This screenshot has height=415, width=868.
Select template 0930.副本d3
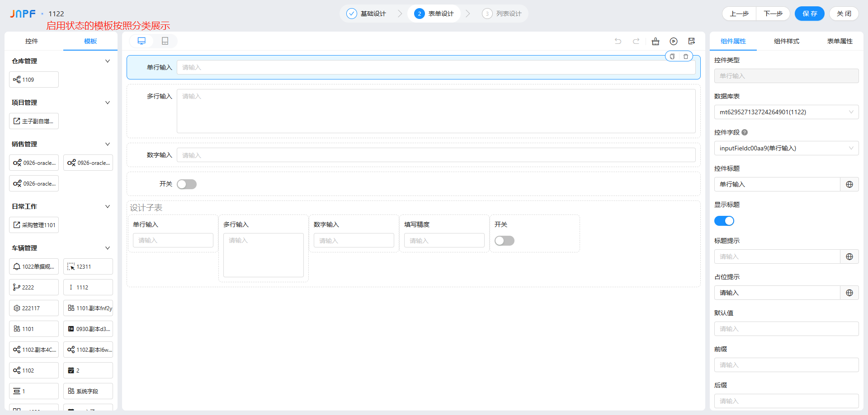[88, 329]
